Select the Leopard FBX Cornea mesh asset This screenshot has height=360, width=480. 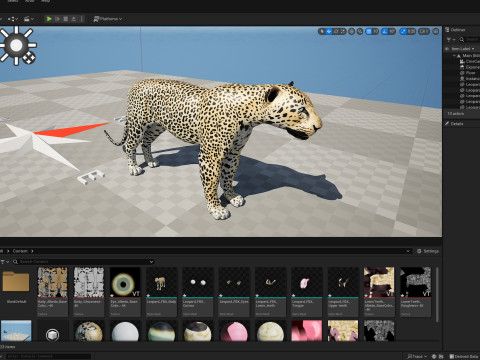(198, 292)
